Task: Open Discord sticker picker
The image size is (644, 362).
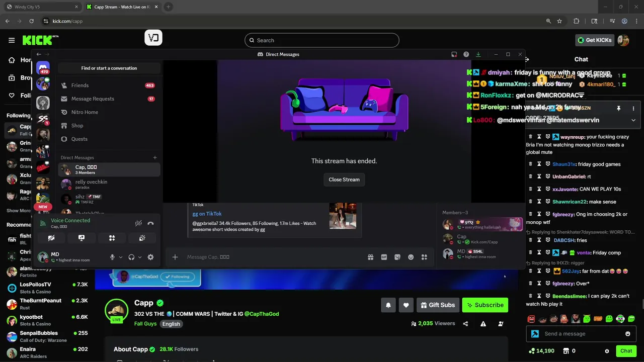Action: [x=397, y=257]
